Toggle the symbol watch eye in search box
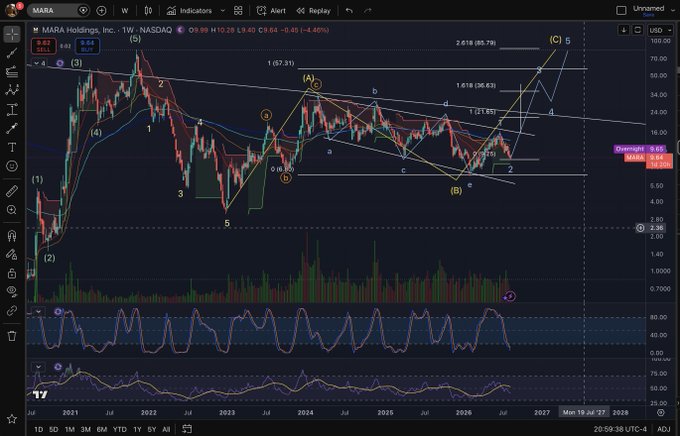The height and width of the screenshot is (436, 680). (83, 10)
